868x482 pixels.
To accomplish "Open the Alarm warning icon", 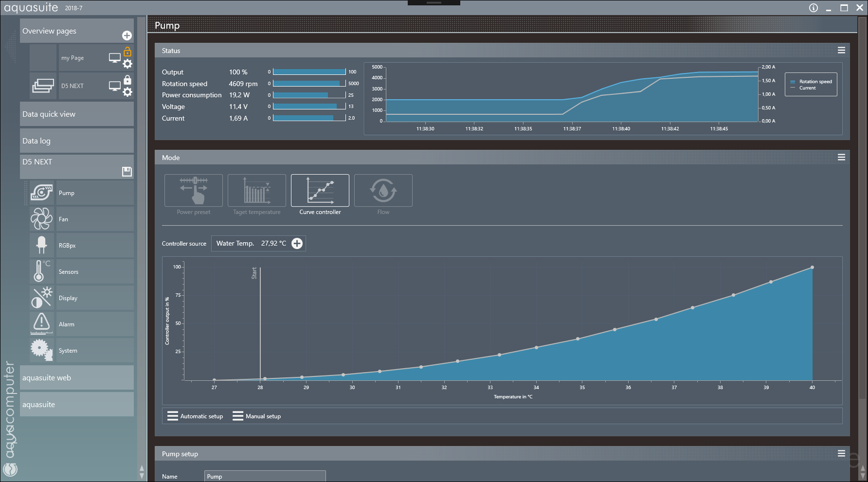I will [42, 324].
